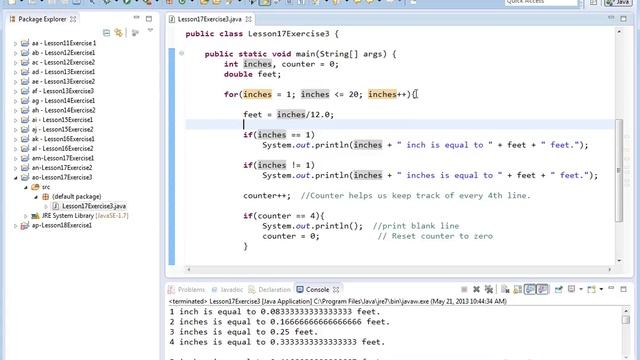Viewport: 640px width, 360px height.
Task: Click editor vertical scrollbar up arrow
Action: [620, 31]
